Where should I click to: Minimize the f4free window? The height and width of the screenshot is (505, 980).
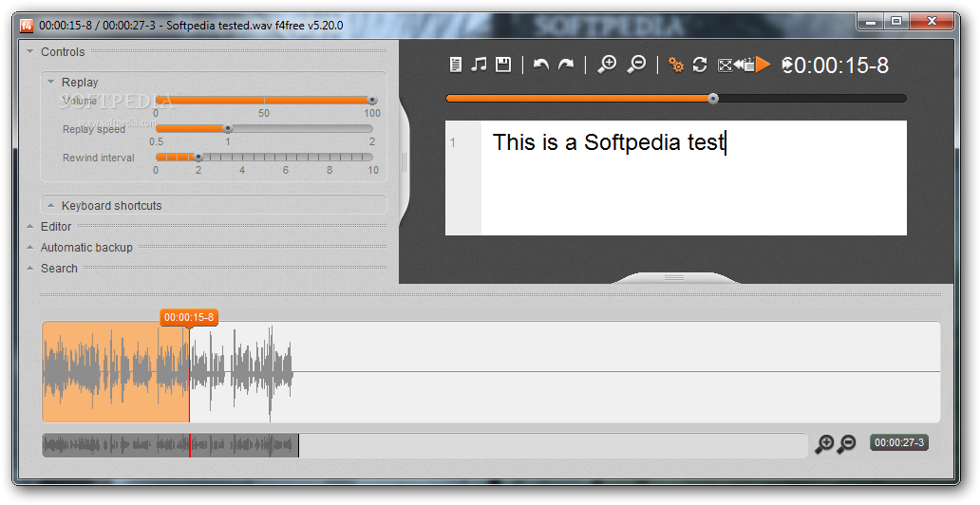(x=871, y=21)
